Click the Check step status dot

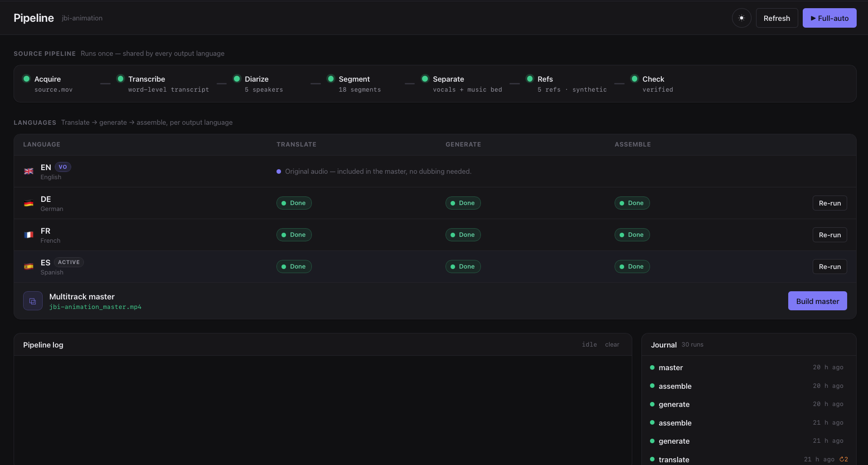[635, 79]
